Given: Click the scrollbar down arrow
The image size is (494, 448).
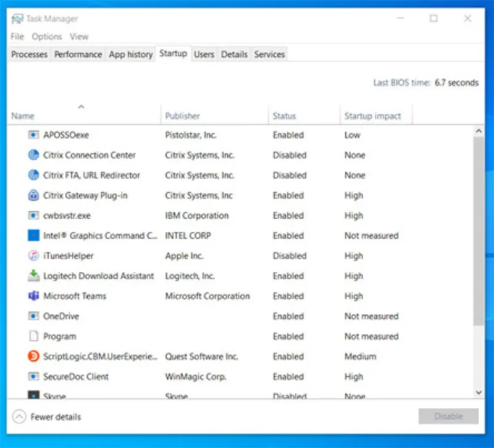Looking at the screenshot, I should tap(479, 392).
